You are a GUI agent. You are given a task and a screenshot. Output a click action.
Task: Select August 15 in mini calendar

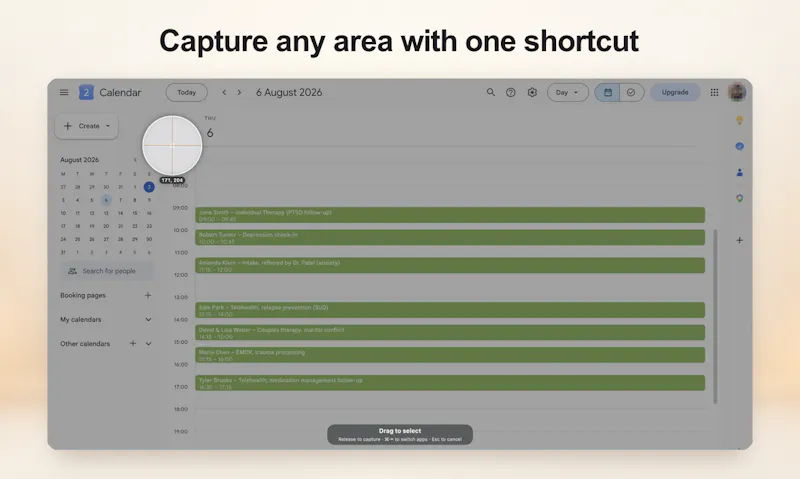pyautogui.click(x=135, y=213)
